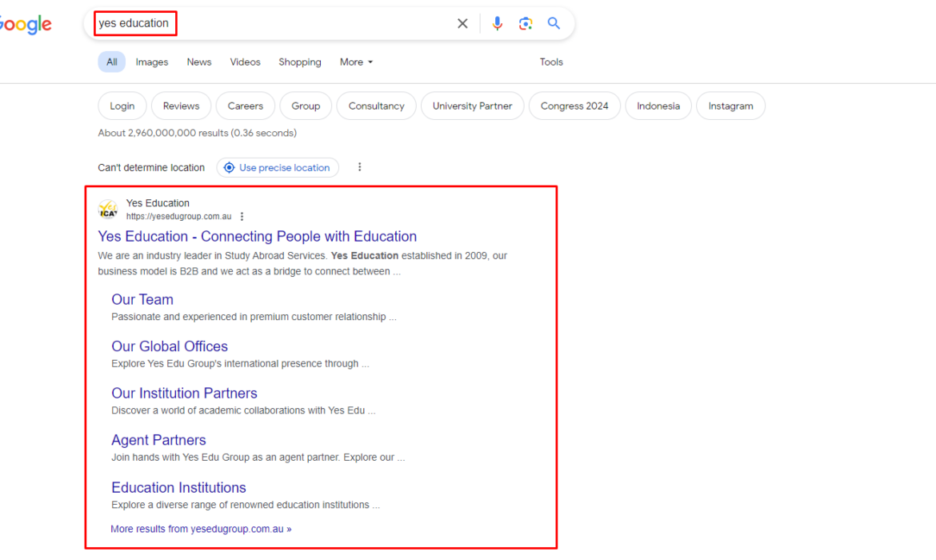Open the Videos tab
This screenshot has width=936, height=560.
(x=246, y=62)
